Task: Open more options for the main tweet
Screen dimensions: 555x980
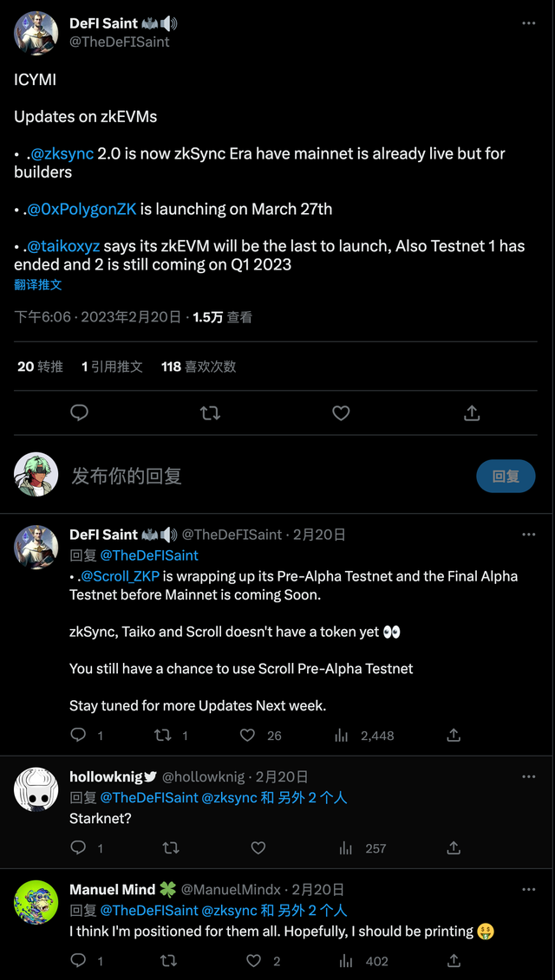Action: 529,23
